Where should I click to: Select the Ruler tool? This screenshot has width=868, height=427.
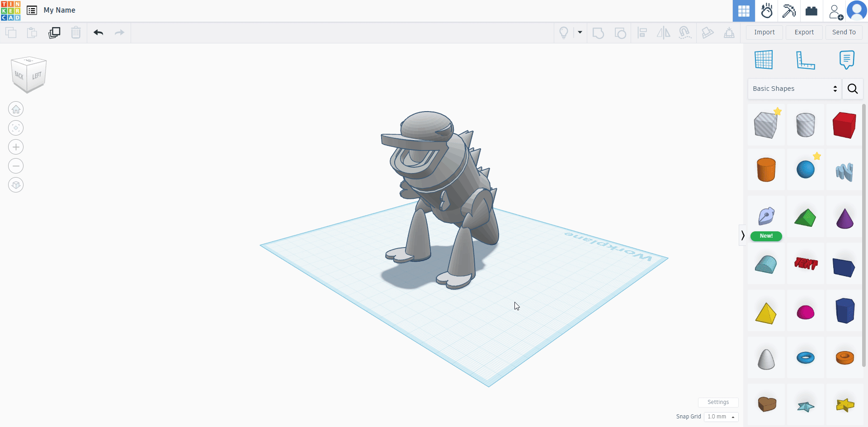click(x=805, y=60)
